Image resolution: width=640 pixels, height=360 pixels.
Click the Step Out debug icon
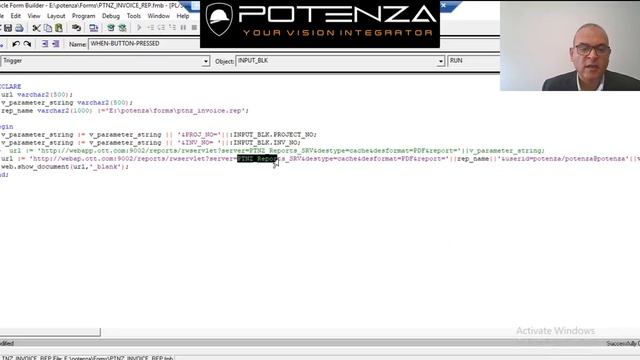[173, 28]
